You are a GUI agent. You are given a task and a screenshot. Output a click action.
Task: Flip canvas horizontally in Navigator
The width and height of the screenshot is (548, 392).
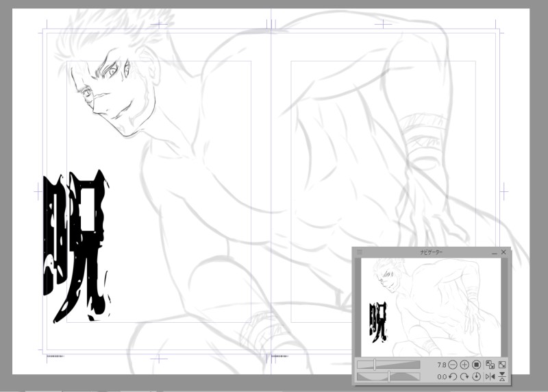[490, 377]
